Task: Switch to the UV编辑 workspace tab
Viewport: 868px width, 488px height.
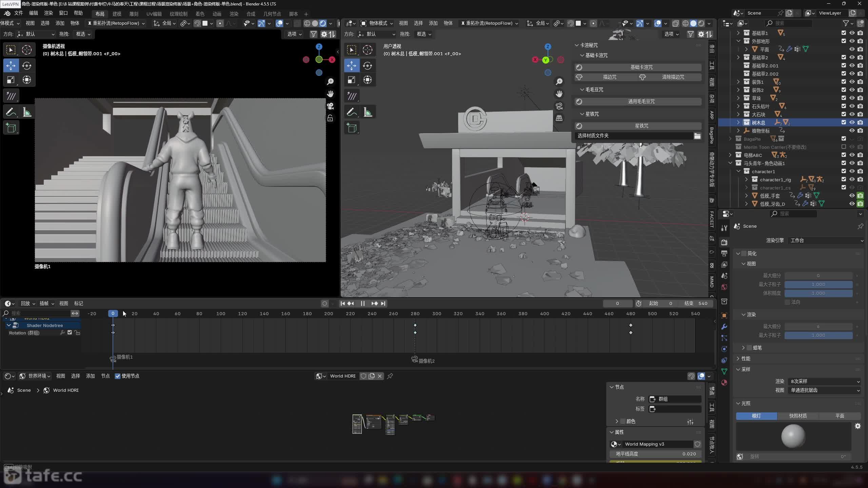Action: click(x=154, y=14)
